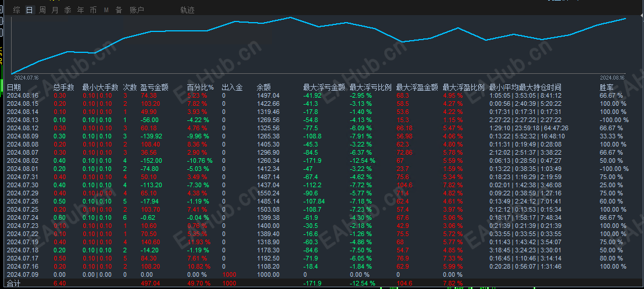Select the 日 daily tab
The height and width of the screenshot is (289, 644).
tap(29, 10)
